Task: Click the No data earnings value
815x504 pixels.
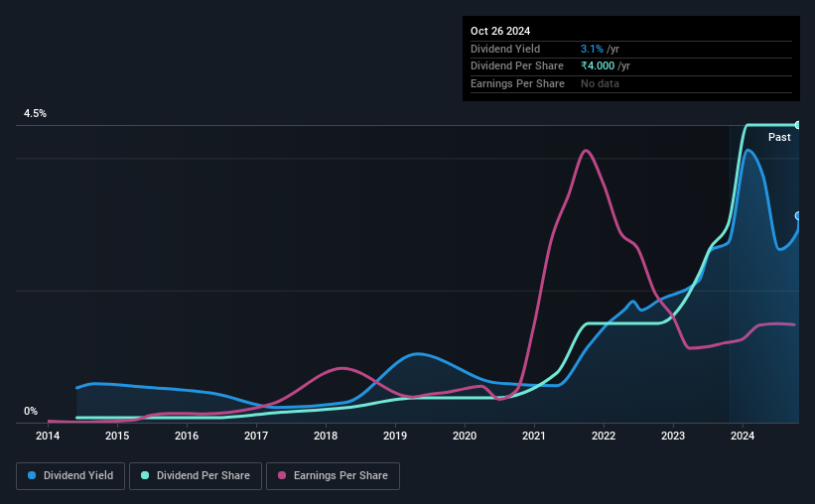Action: point(600,83)
